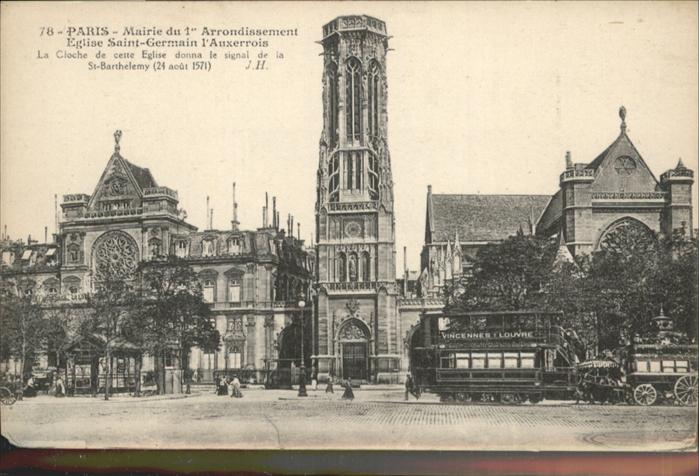Click the "VINCENNES - LOUVRE" tram sign
Viewport: 699px width, 476px height.
coord(486,335)
